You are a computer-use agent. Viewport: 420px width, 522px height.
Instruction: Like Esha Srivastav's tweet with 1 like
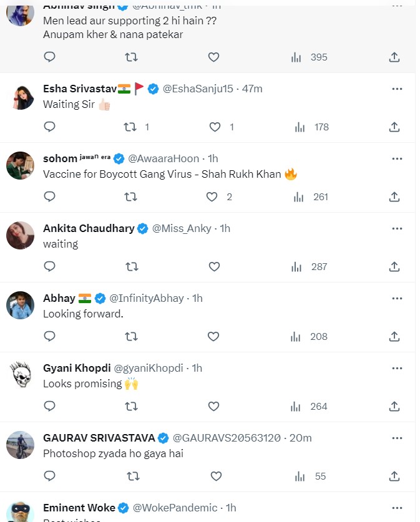coord(215,127)
